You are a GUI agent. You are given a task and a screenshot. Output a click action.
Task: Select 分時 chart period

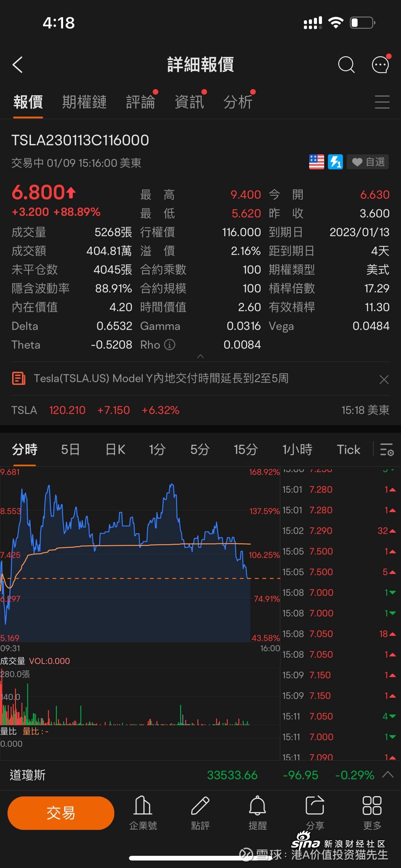tap(25, 450)
